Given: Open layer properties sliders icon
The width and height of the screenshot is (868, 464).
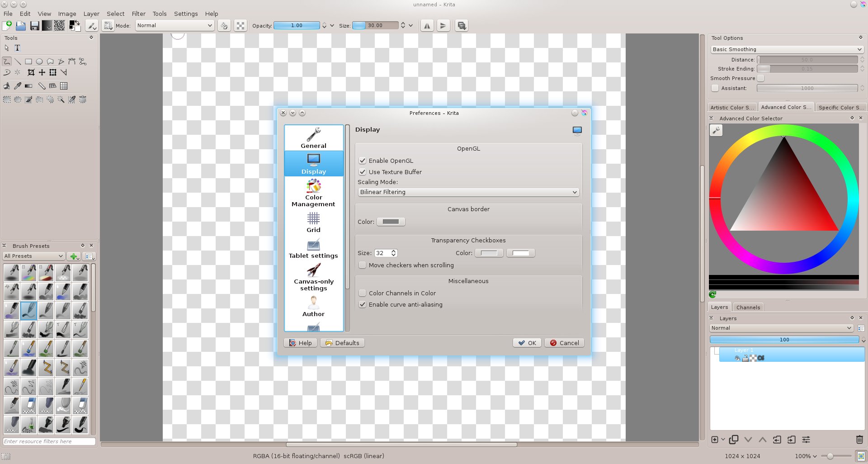Looking at the screenshot, I should point(806,440).
